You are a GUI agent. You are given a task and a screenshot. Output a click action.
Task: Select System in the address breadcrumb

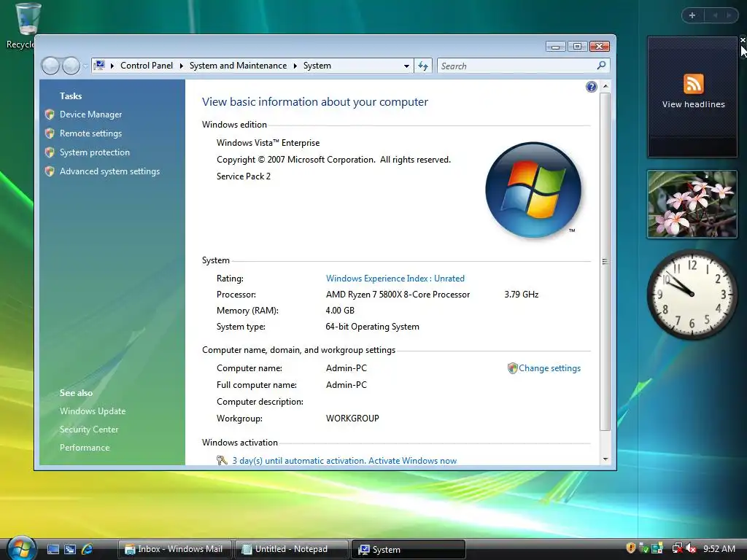click(x=317, y=66)
